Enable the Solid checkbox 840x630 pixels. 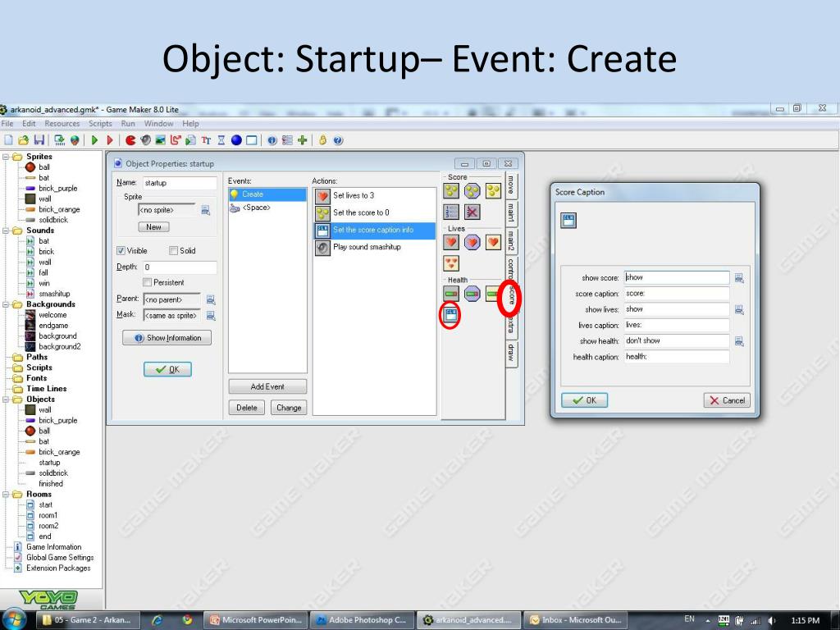pyautogui.click(x=173, y=251)
